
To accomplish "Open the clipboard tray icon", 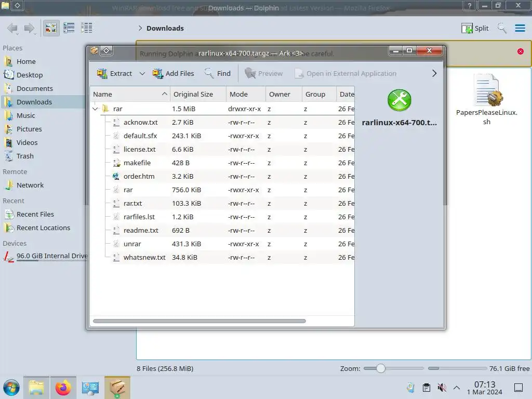I will point(427,388).
